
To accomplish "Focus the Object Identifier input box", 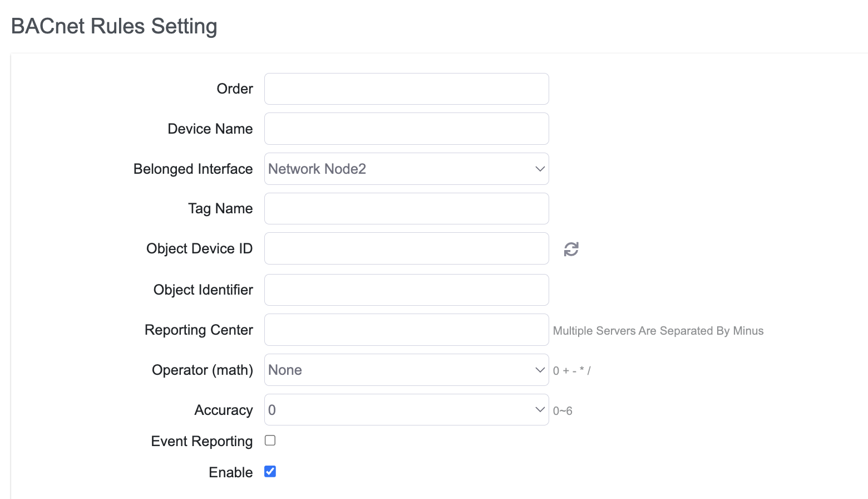I will point(407,290).
